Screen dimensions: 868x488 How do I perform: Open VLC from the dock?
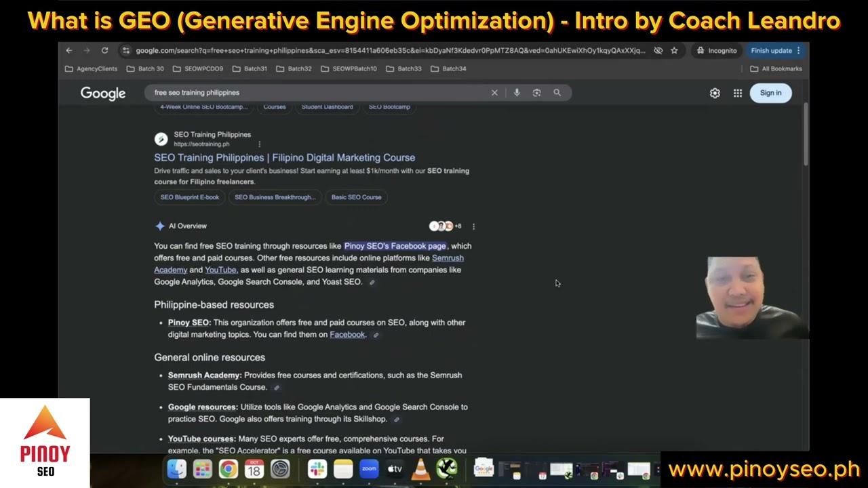click(x=420, y=469)
